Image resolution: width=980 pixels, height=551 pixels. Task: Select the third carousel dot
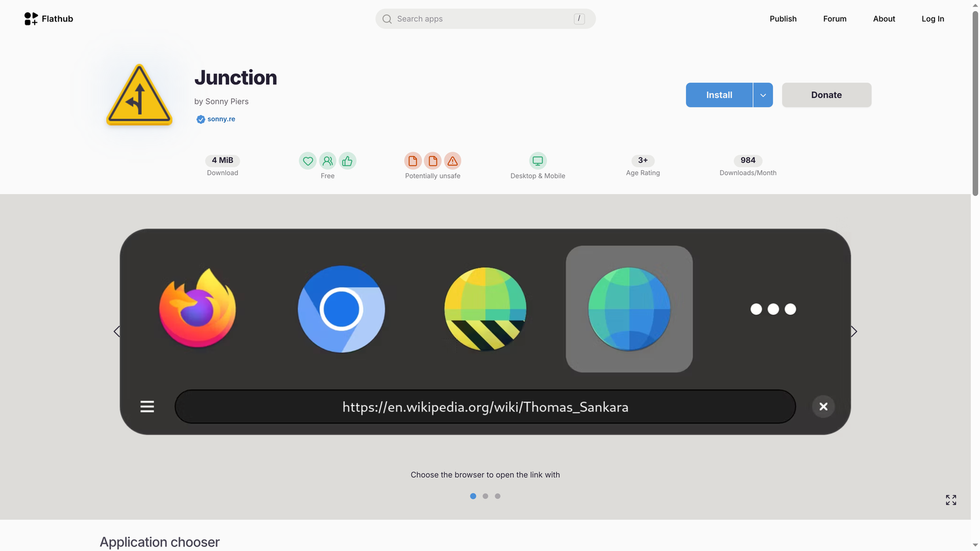[x=498, y=496]
